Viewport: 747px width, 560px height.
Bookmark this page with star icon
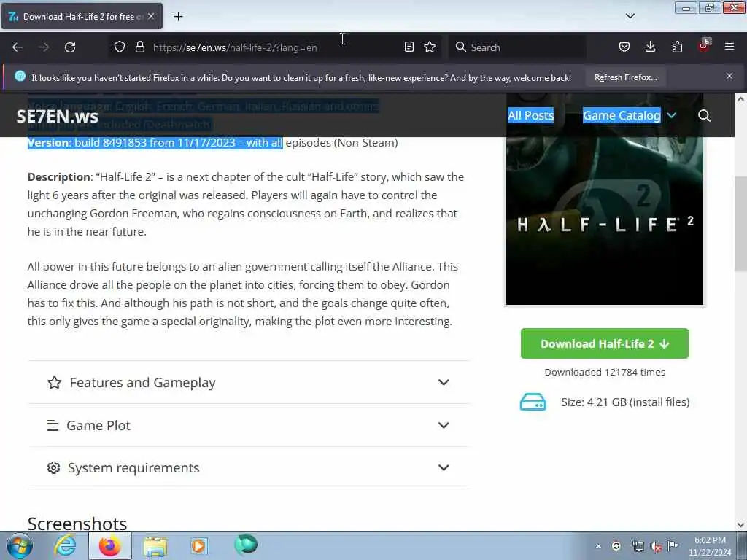tap(430, 47)
